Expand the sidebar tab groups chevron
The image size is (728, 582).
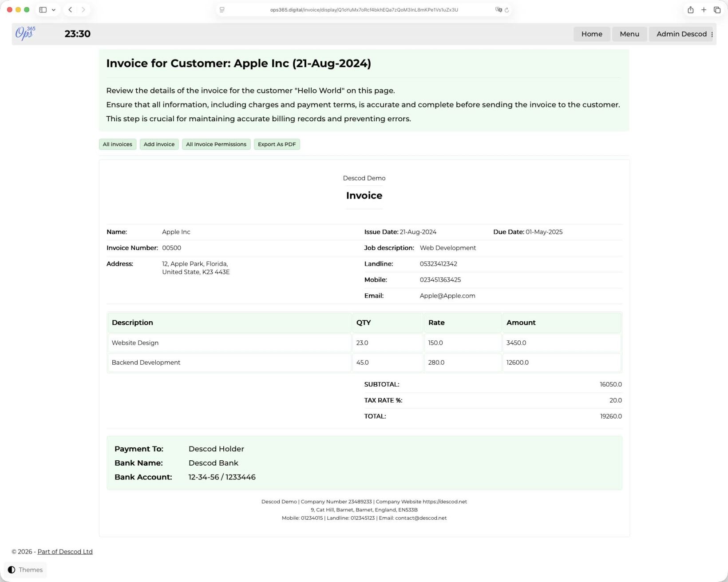click(x=54, y=9)
